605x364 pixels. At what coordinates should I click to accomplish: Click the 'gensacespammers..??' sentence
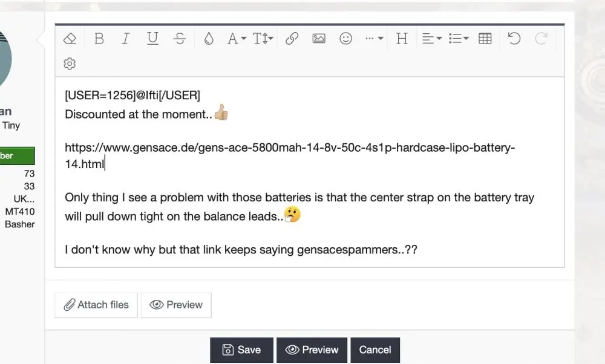click(241, 250)
